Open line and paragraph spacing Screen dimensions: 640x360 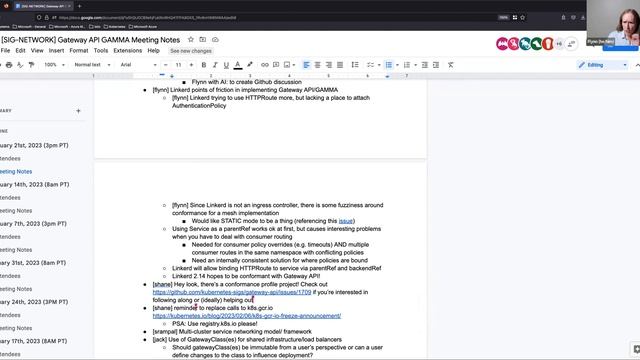(355, 65)
